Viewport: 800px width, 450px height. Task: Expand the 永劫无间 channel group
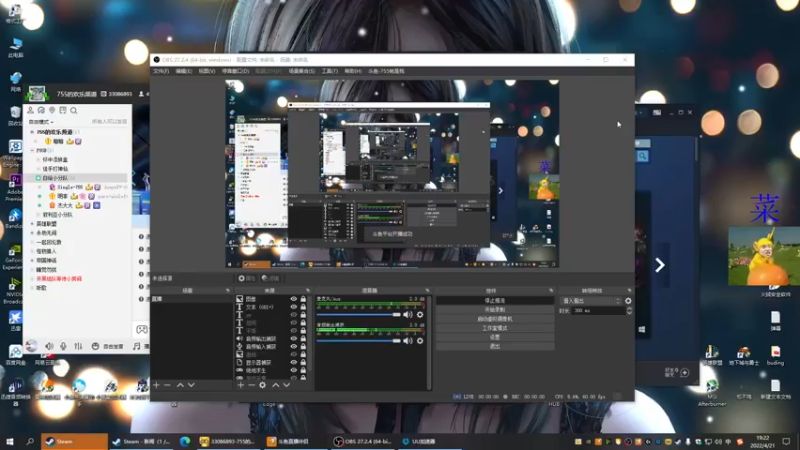[x=32, y=233]
